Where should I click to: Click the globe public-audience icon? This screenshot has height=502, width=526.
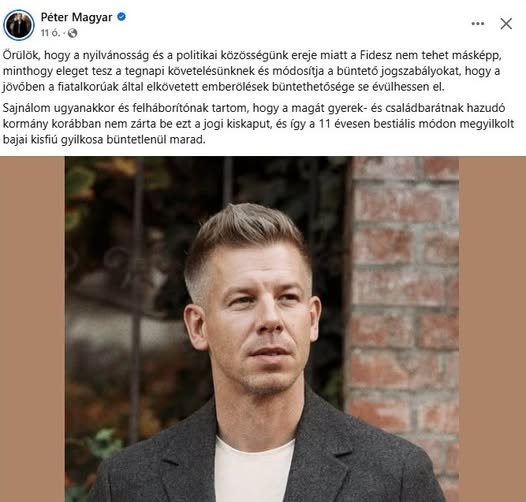[x=72, y=33]
